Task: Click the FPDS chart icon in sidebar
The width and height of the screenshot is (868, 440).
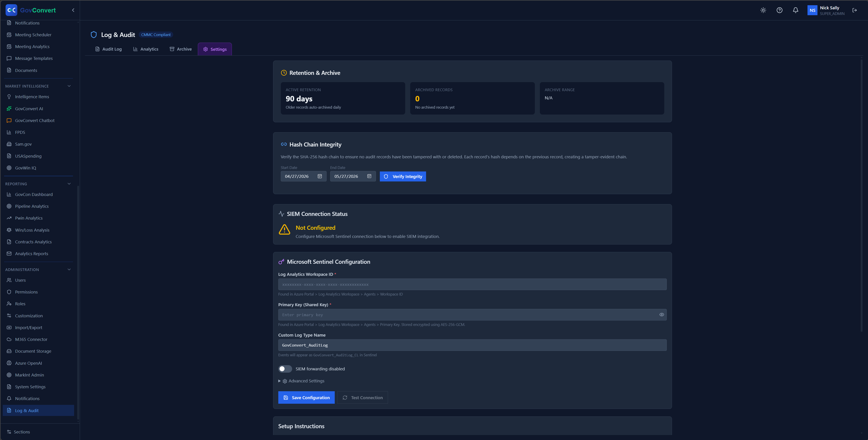Action: pos(9,132)
